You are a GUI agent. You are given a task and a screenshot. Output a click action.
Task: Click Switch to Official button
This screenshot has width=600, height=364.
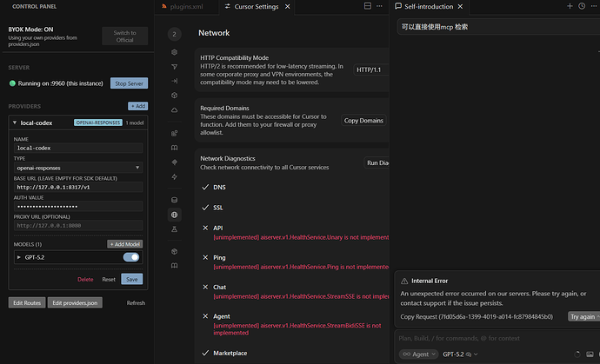124,36
